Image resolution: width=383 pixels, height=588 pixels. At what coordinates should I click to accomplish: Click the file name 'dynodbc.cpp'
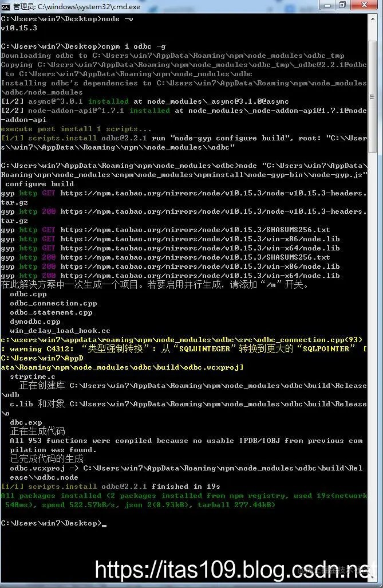point(35,322)
